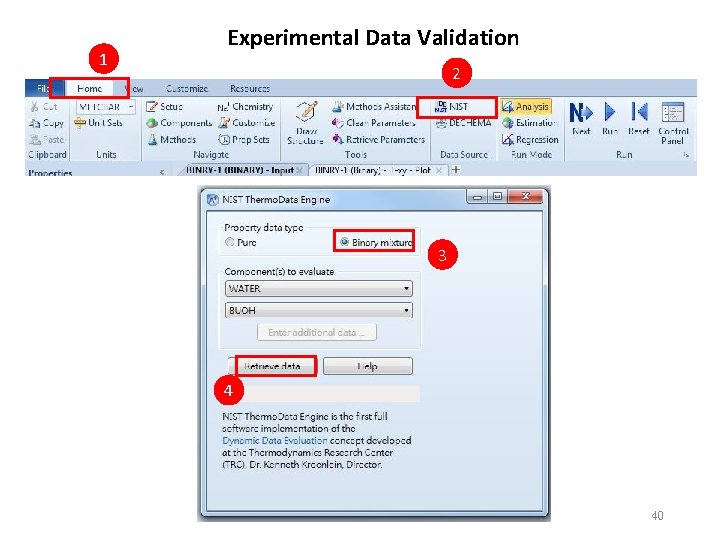
Task: Click Clean Parameters tool
Action: 374,123
